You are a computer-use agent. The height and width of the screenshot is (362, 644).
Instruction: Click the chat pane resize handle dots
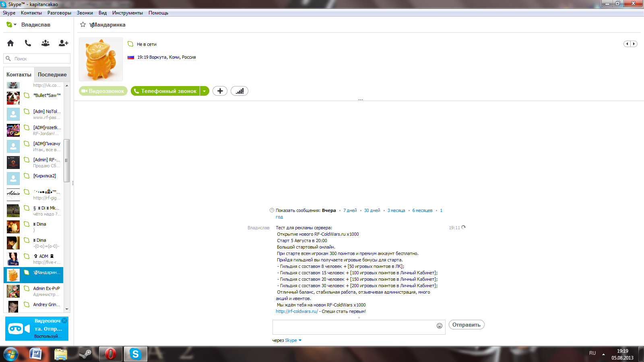(361, 99)
